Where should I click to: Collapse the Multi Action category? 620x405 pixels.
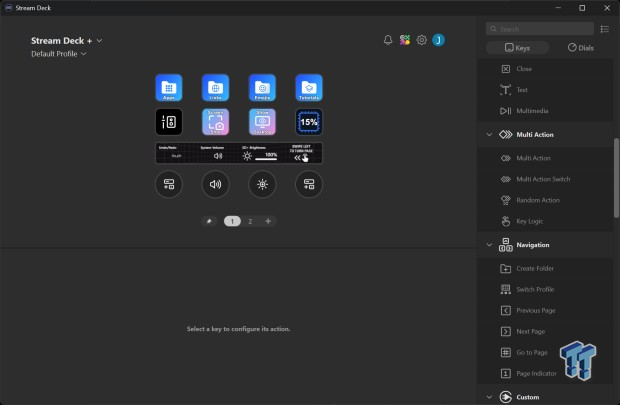pos(489,134)
